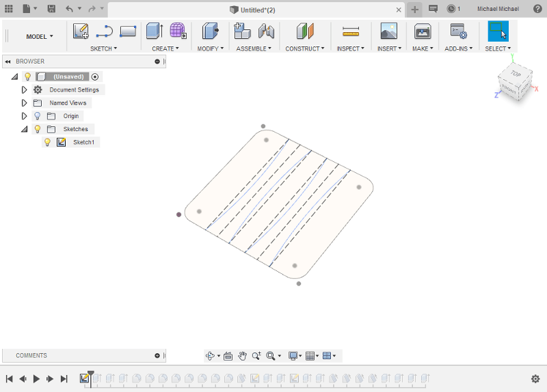
Task: Activate the Unsaved component radio button
Action: click(x=95, y=76)
